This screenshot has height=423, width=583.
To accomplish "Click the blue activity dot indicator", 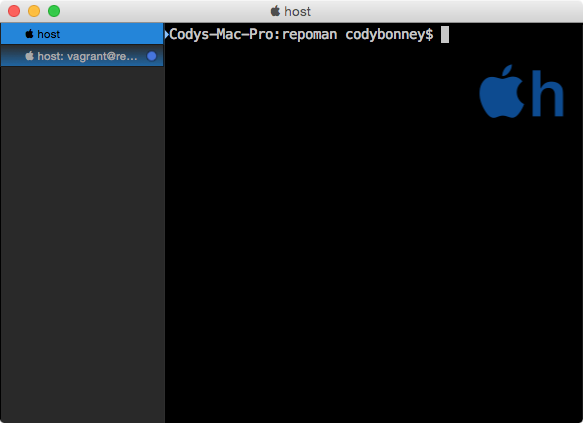I will tap(151, 56).
